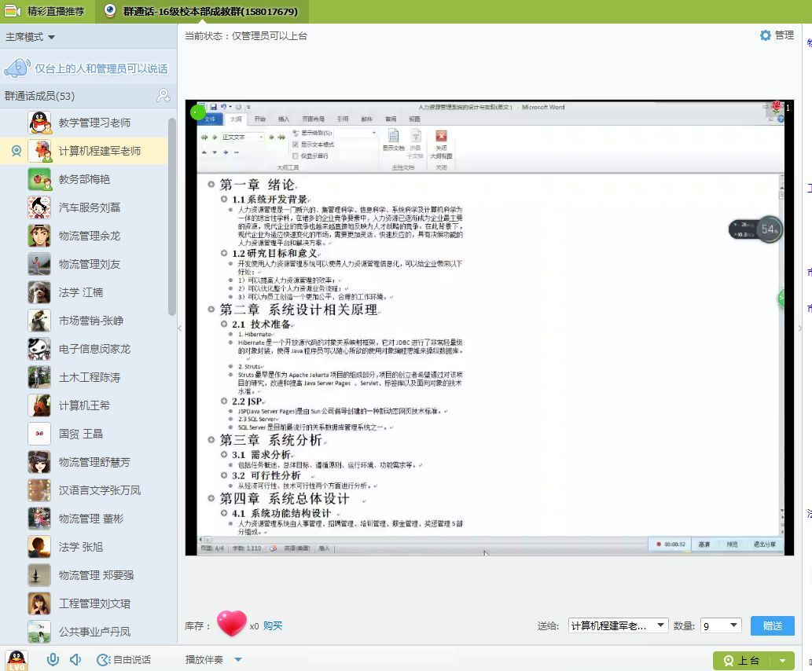
Task: Select the 群通话-16级校本部成教群 tab
Action: [x=201, y=11]
